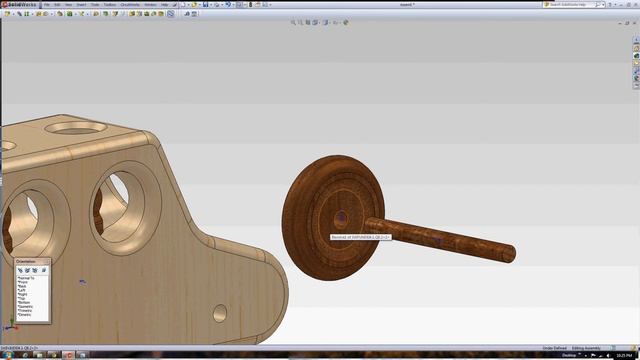Open the File menu

click(x=47, y=5)
